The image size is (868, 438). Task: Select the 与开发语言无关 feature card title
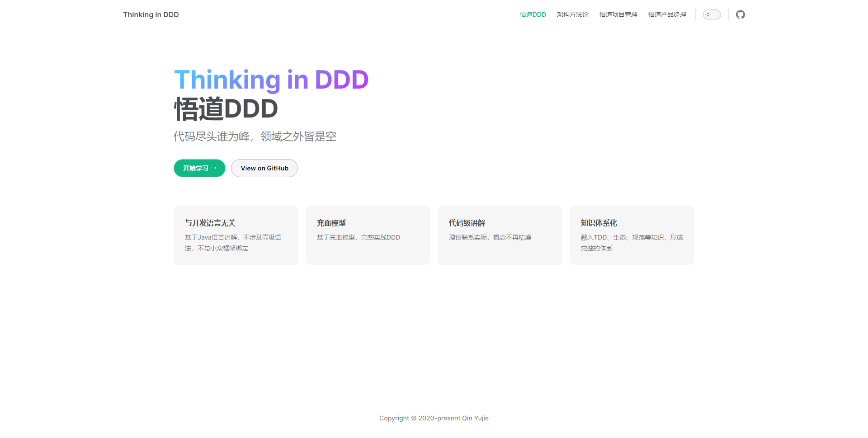pos(210,223)
